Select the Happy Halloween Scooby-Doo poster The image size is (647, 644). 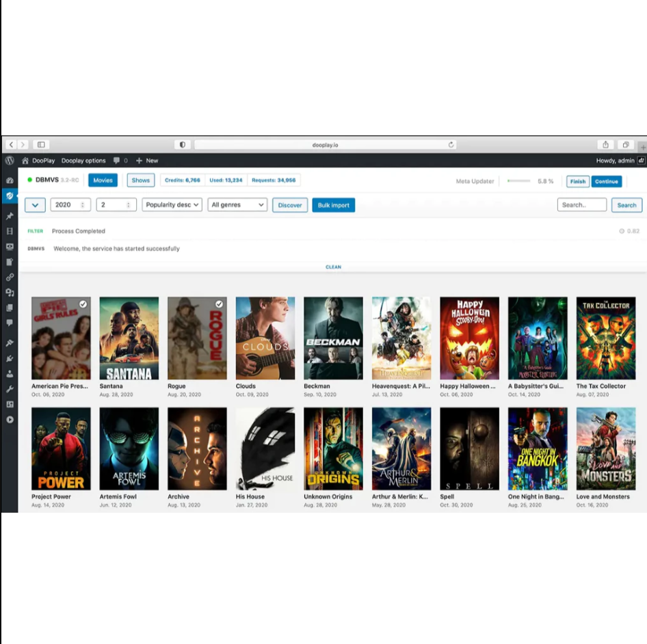(470, 338)
